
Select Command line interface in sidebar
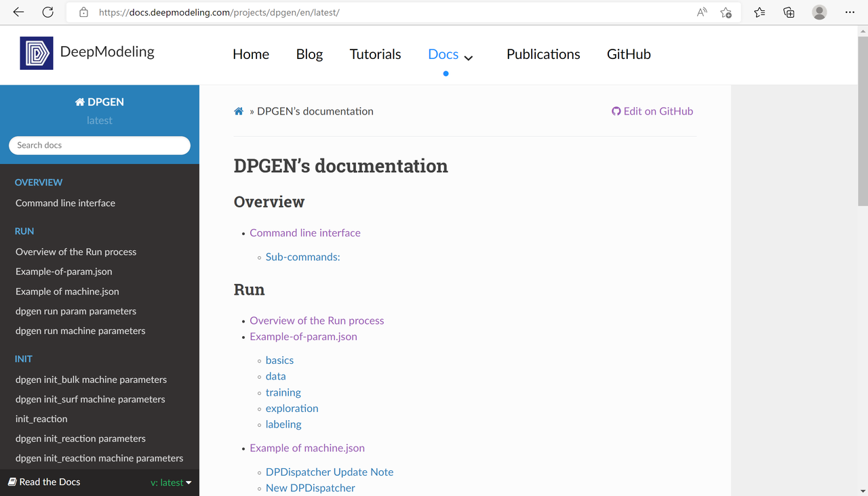(65, 203)
